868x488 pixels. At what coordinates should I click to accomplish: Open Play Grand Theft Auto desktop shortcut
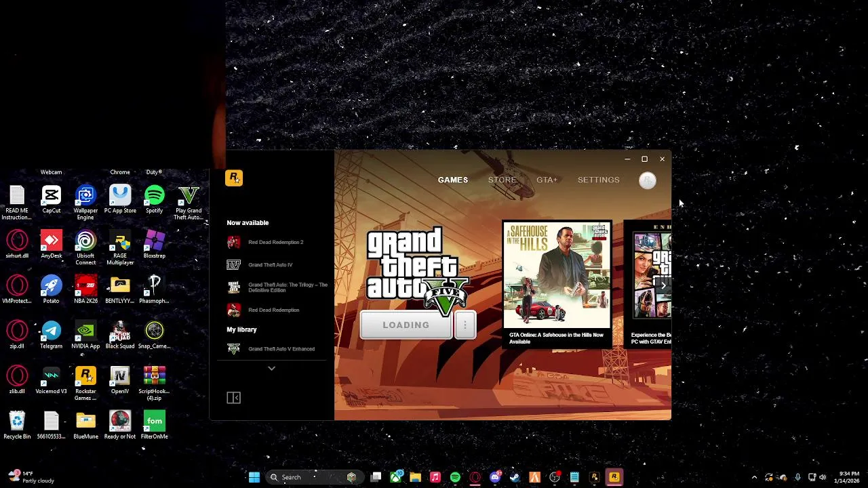click(189, 202)
